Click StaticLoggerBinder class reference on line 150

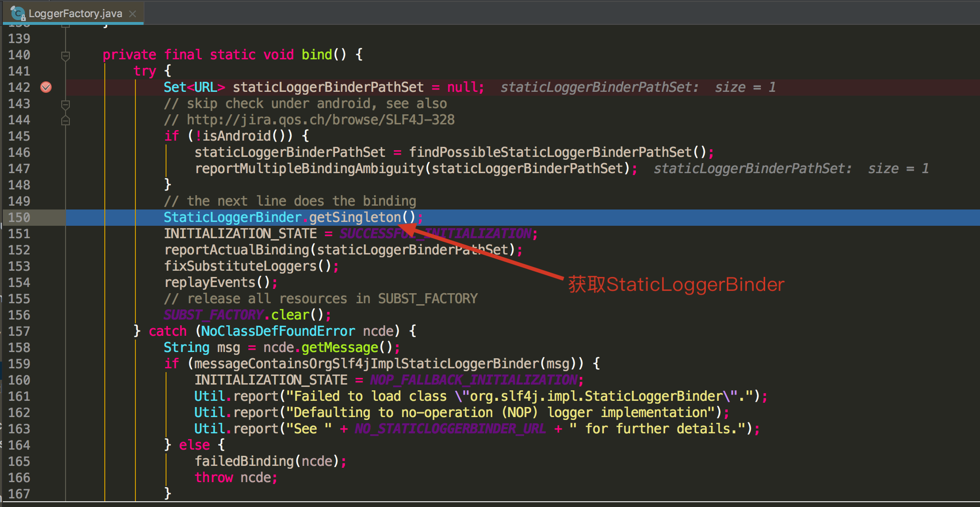point(233,218)
